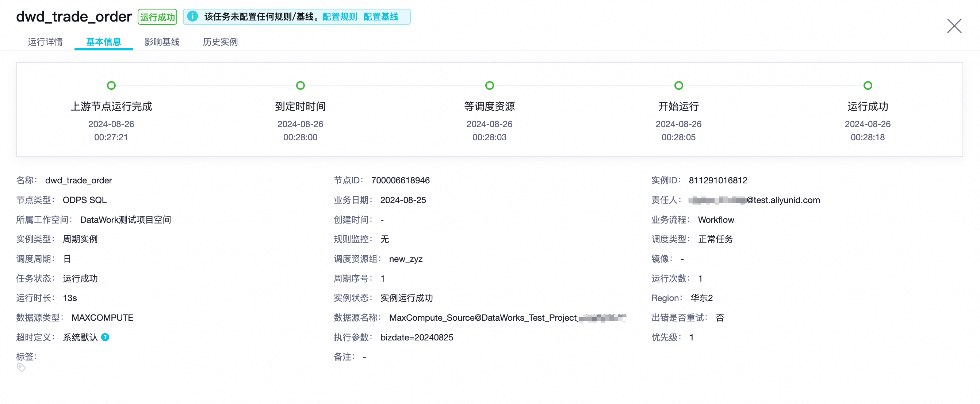Click the business date 2024-08-25
Viewport: 980px width, 404px height.
click(x=403, y=200)
